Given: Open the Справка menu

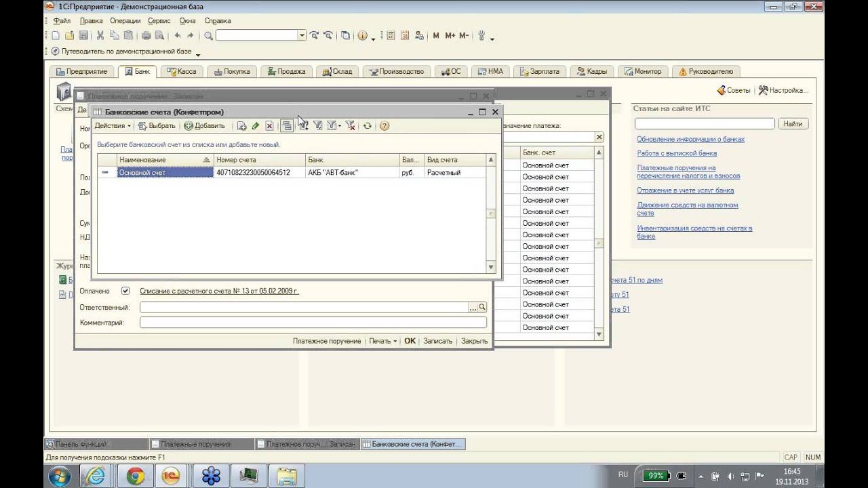Looking at the screenshot, I should pos(218,21).
